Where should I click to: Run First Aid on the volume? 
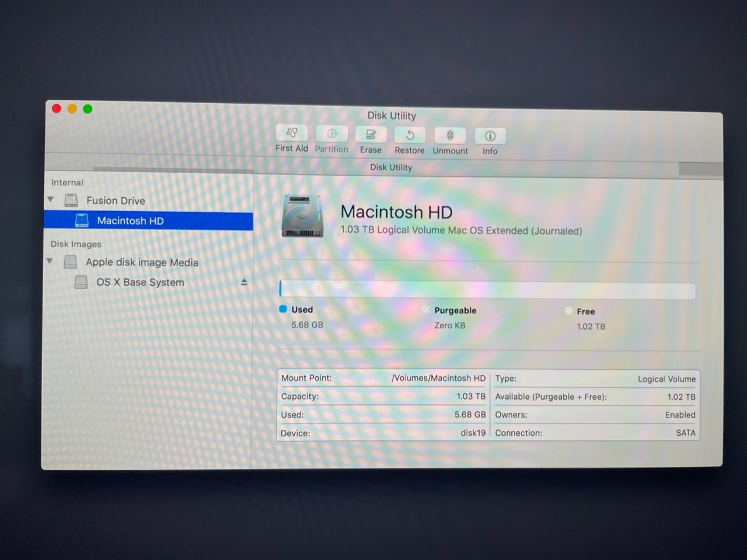pyautogui.click(x=292, y=133)
